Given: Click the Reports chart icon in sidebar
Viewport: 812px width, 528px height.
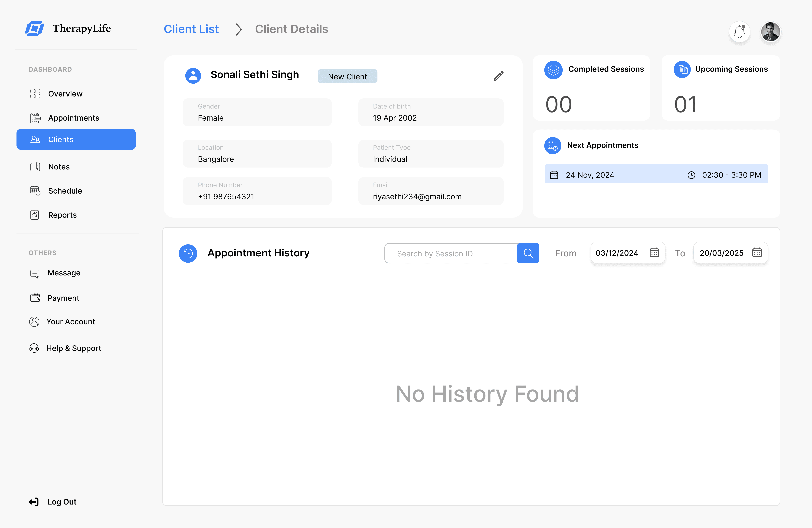Looking at the screenshot, I should click(34, 215).
